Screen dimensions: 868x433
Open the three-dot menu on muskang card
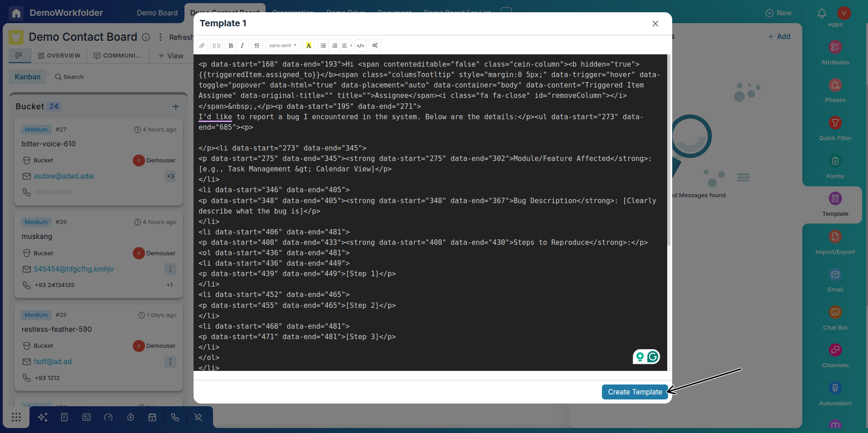click(170, 269)
